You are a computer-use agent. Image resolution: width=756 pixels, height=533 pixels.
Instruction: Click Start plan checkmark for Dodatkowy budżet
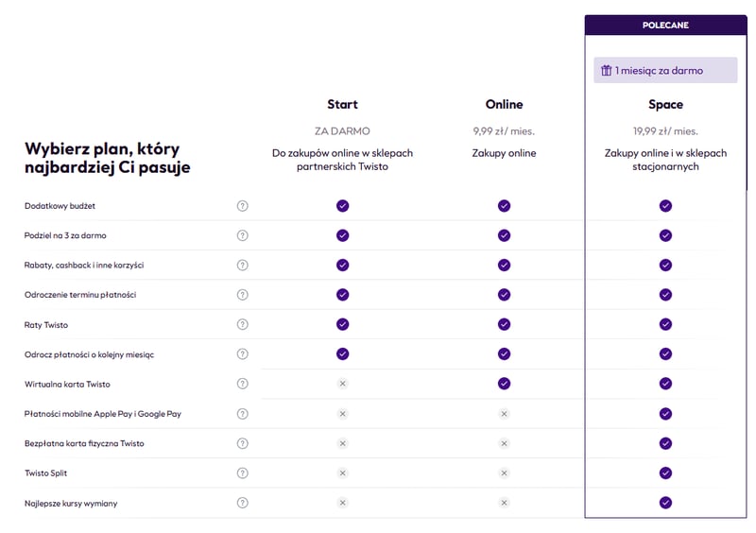point(342,206)
